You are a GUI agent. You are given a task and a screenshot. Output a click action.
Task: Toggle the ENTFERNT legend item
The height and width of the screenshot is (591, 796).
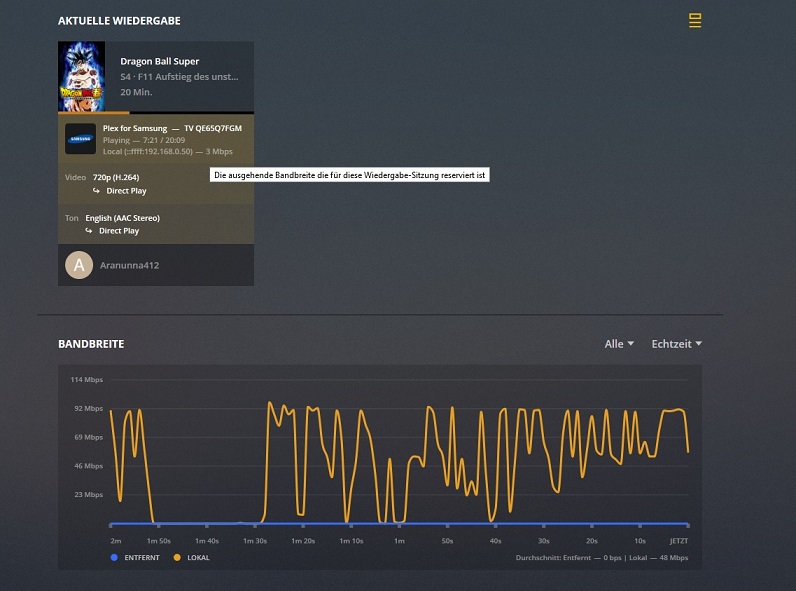pos(135,557)
